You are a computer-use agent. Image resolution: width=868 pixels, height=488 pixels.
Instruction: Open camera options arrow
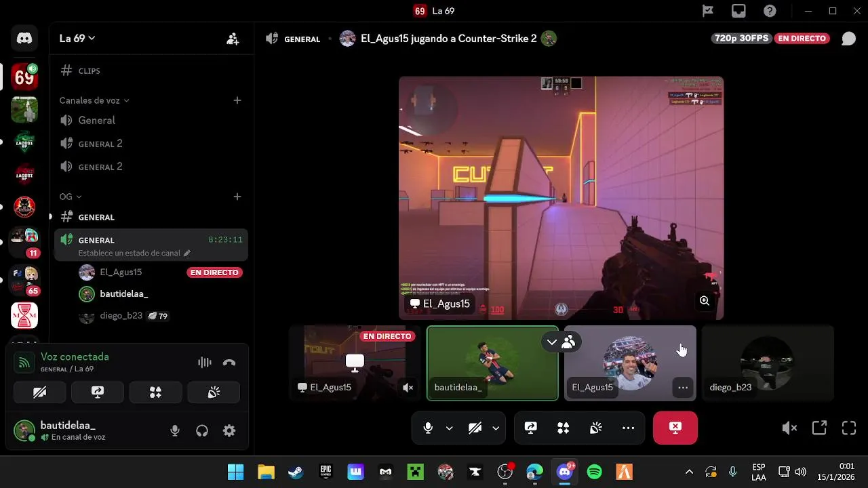pyautogui.click(x=496, y=428)
